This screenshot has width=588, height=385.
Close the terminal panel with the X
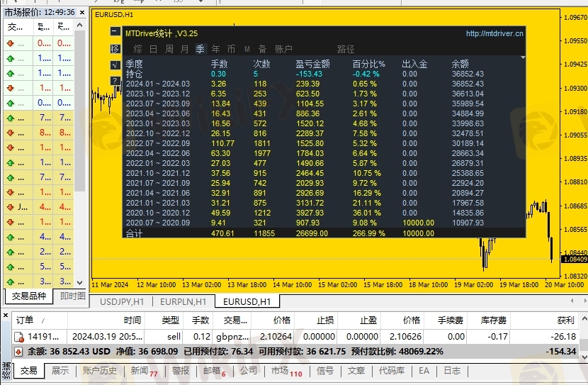click(x=6, y=316)
